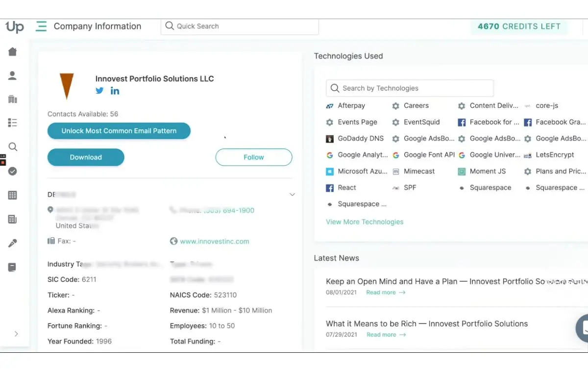Open the company's LinkedIn profile icon
Image resolution: width=588 pixels, height=392 pixels.
click(x=115, y=90)
